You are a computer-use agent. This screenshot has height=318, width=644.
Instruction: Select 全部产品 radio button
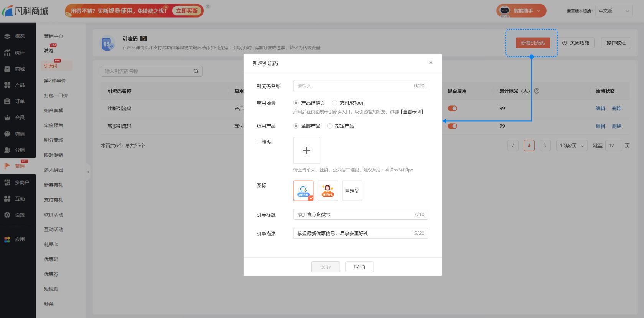click(296, 126)
